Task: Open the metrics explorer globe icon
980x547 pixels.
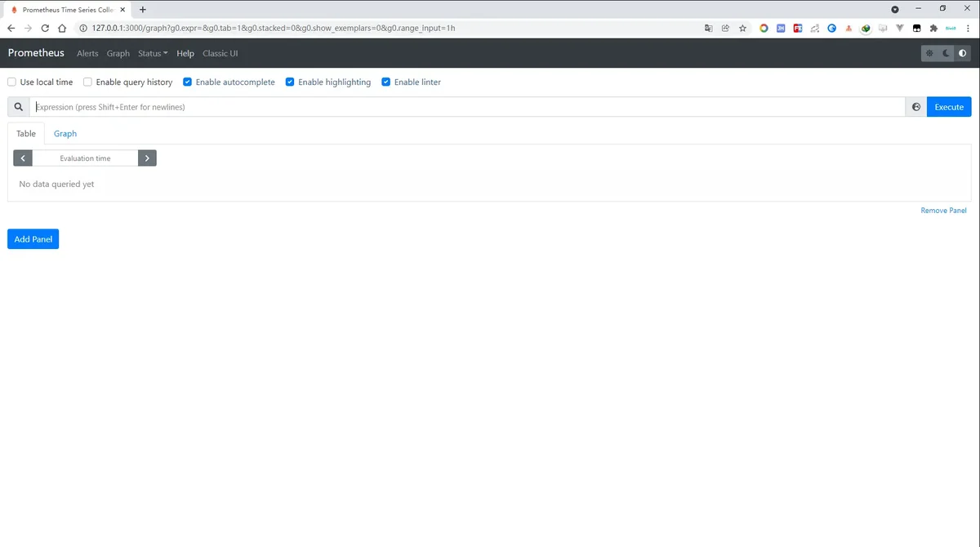Action: (x=916, y=107)
